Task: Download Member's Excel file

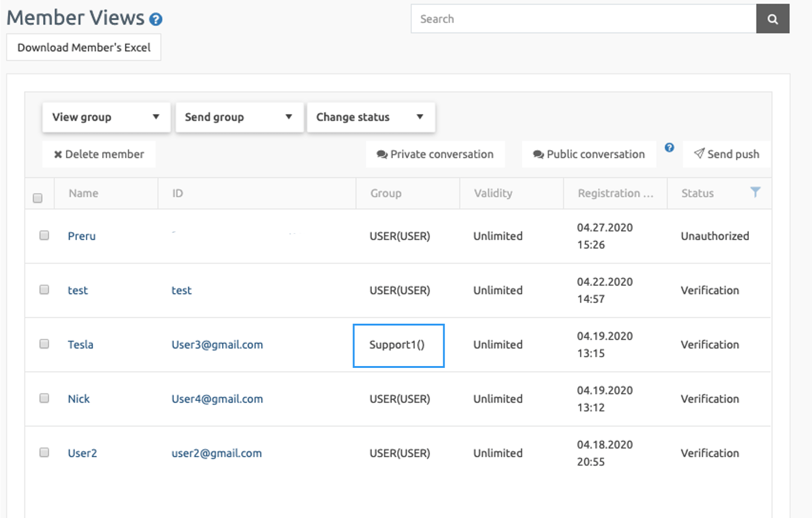Action: point(84,47)
